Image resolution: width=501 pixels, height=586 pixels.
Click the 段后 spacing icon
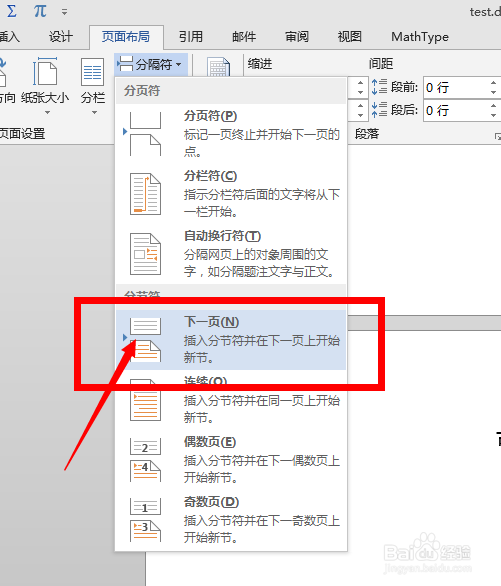click(379, 110)
